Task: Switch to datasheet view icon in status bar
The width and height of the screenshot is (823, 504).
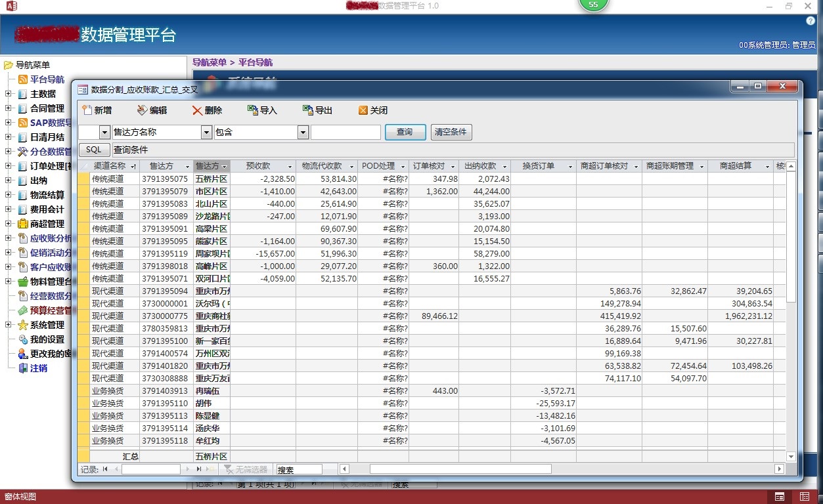Action: (805, 497)
